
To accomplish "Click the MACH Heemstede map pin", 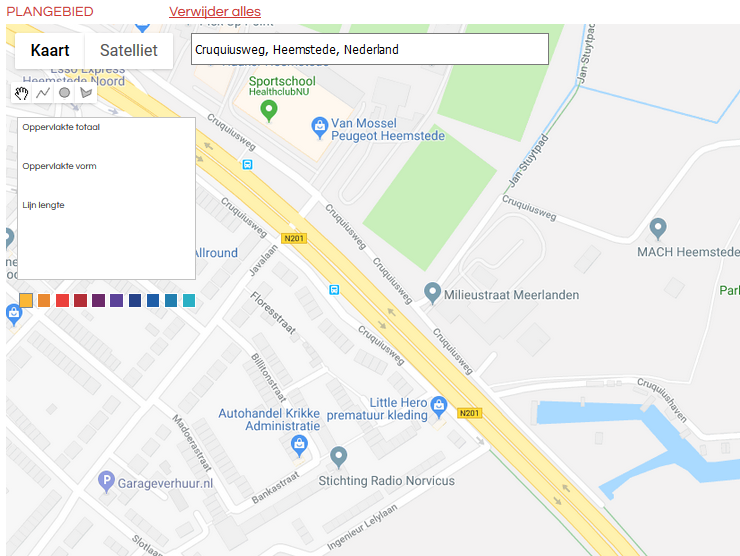I will point(658,229).
